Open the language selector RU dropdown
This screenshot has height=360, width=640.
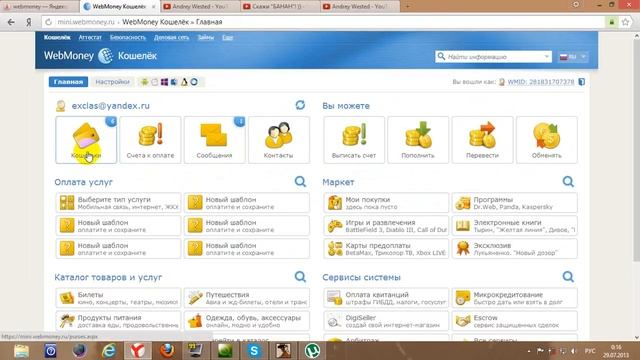pyautogui.click(x=573, y=57)
